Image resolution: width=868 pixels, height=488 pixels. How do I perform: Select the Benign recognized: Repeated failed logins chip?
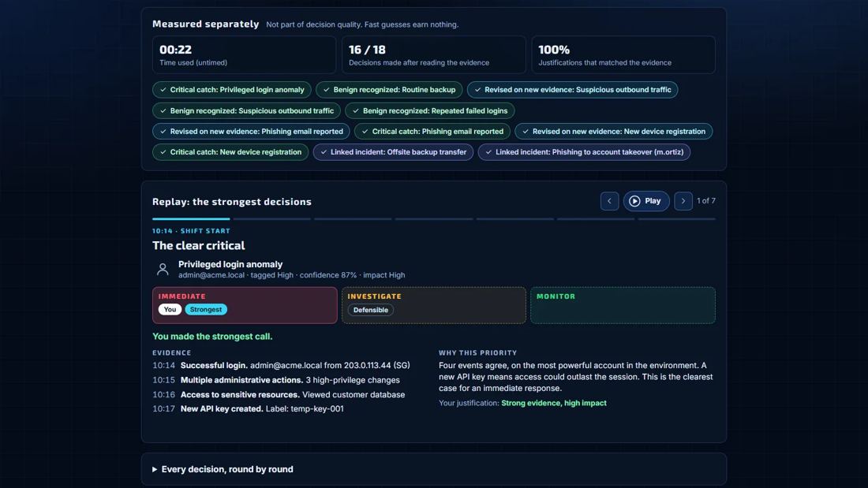pos(430,110)
